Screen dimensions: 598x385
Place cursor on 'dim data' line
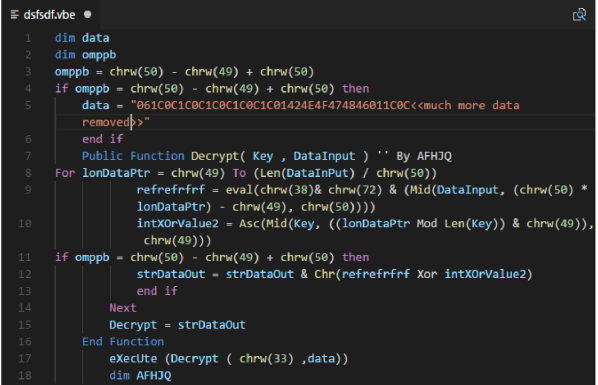click(x=82, y=38)
